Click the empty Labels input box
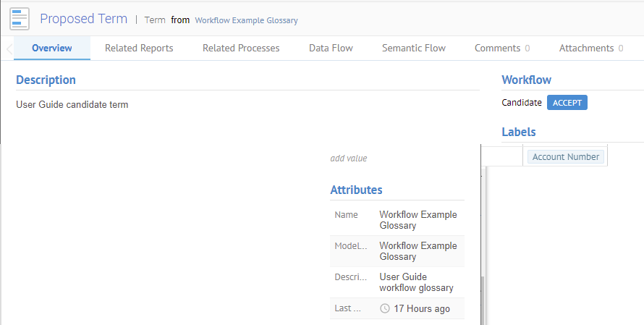This screenshot has height=325, width=644. tap(503, 157)
